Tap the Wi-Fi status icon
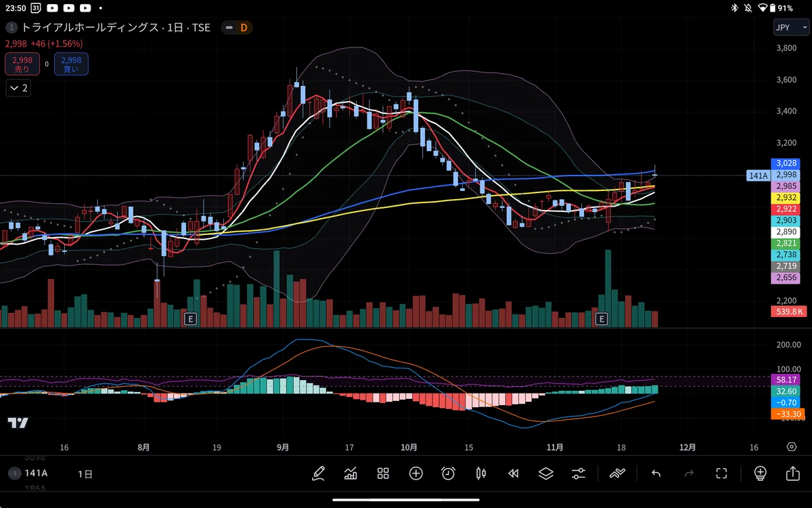 click(x=763, y=8)
